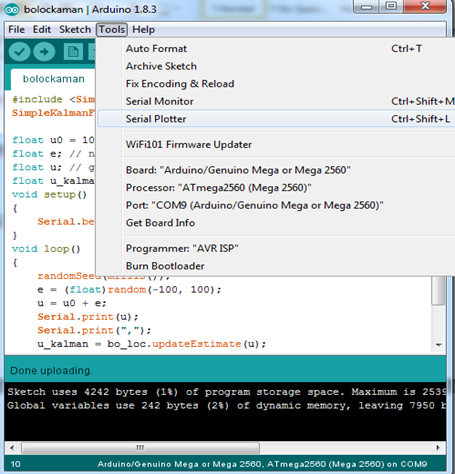The height and width of the screenshot is (474, 455).
Task: Open the Help menu
Action: coord(143,30)
